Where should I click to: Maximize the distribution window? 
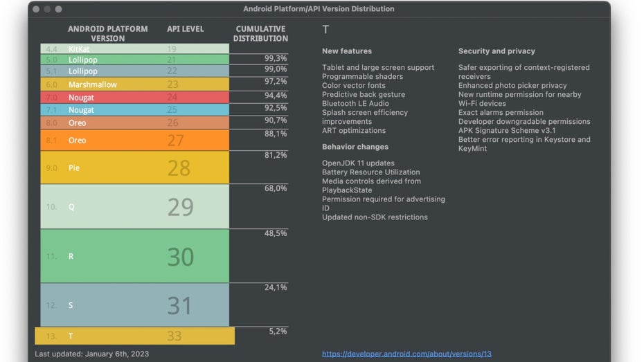coord(58,9)
